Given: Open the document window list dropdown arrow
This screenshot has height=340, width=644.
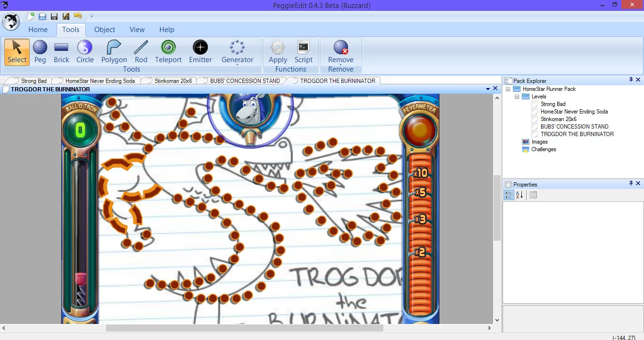Looking at the screenshot, I should (x=488, y=89).
